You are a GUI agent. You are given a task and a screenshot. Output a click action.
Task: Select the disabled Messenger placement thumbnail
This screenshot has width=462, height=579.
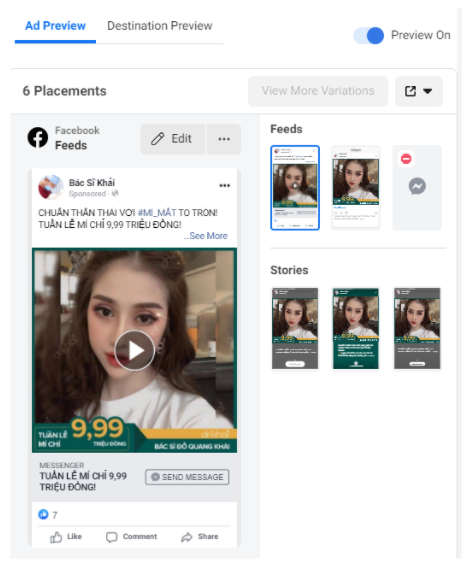click(x=417, y=188)
